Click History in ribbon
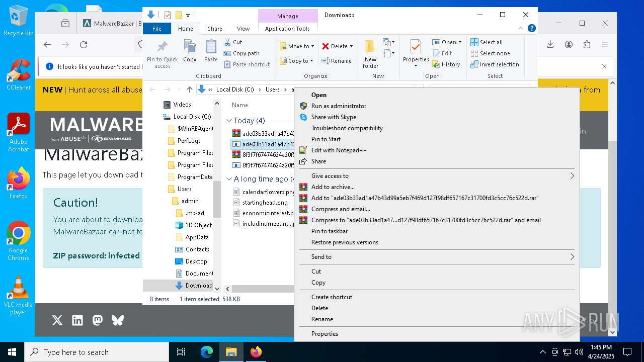 446,64
